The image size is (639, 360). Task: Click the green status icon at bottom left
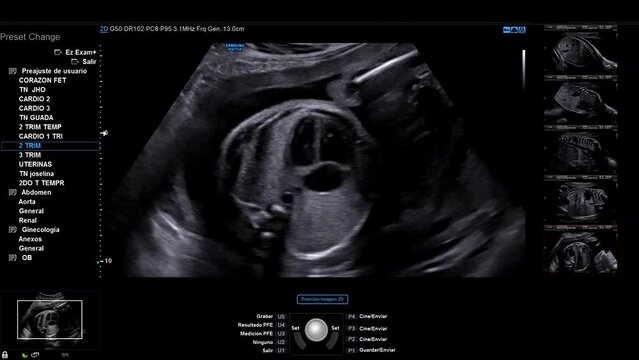coord(24,356)
